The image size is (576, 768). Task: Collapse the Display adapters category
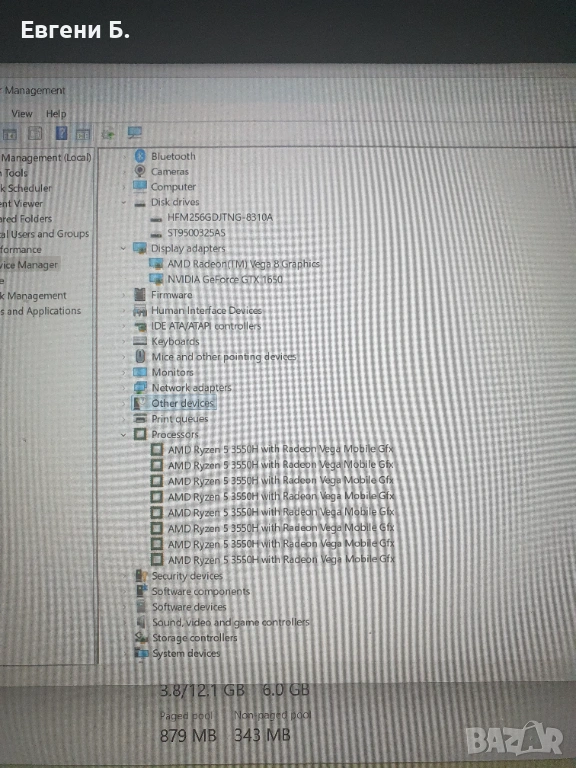123,248
